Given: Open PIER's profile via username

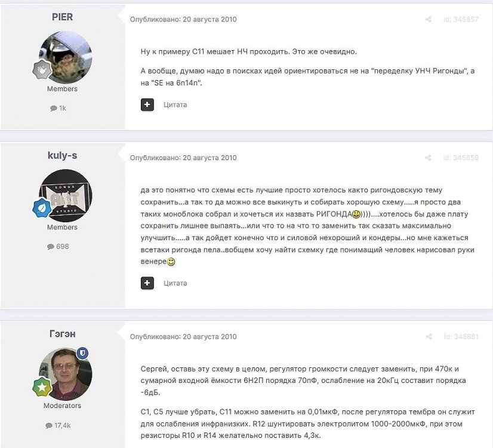Looking at the screenshot, I should coord(62,17).
